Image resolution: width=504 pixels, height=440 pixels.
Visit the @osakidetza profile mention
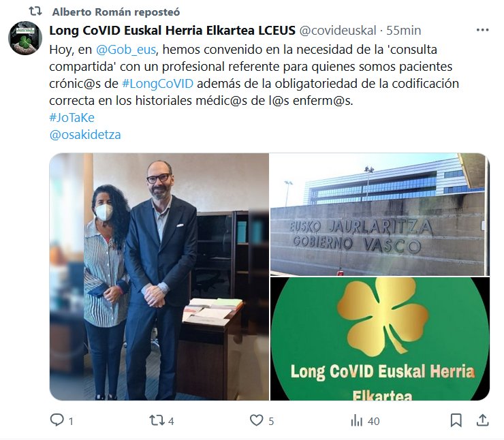(85, 135)
